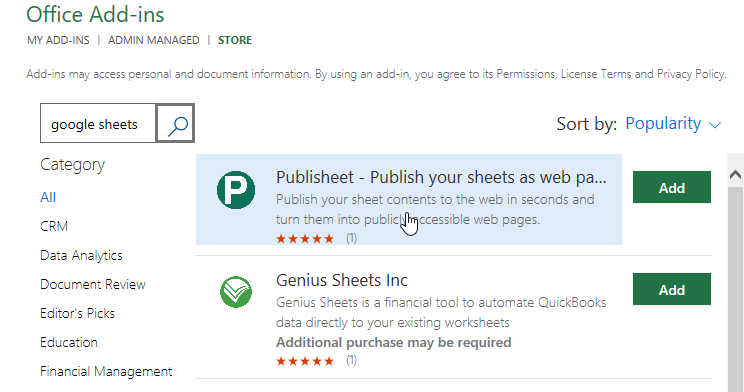Click the Publisheet description text

[435, 209]
